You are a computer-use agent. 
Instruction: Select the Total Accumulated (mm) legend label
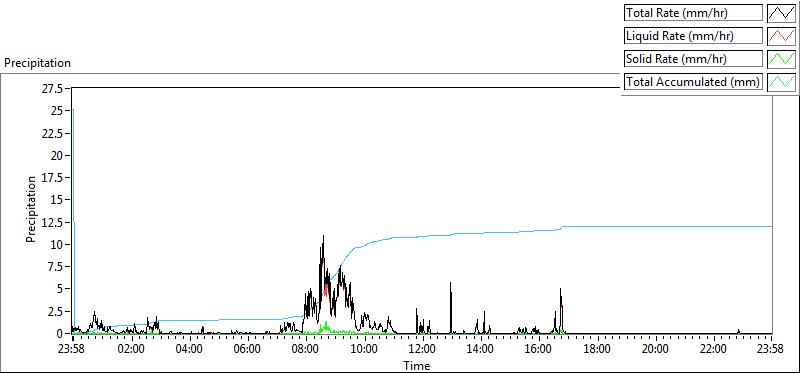click(693, 82)
